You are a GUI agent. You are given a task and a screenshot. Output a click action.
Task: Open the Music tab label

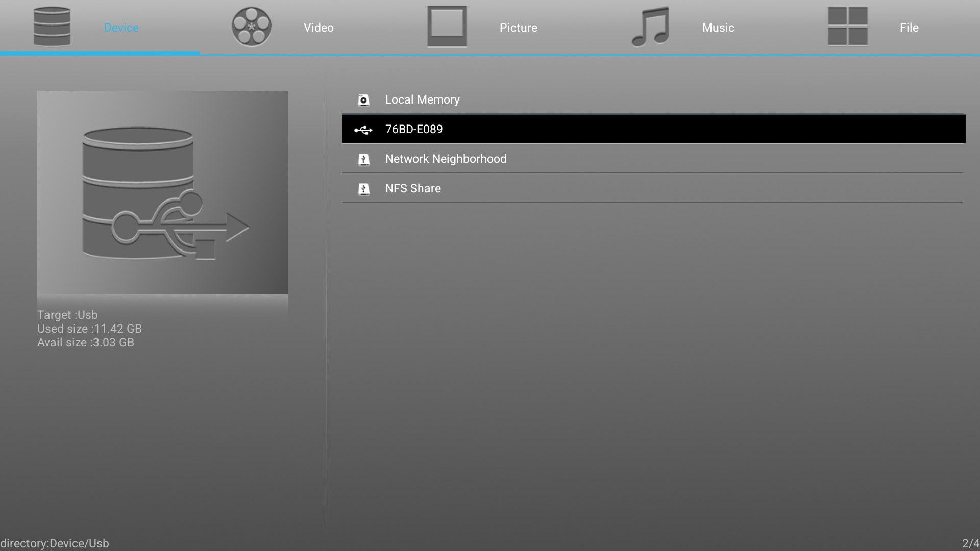718,28
